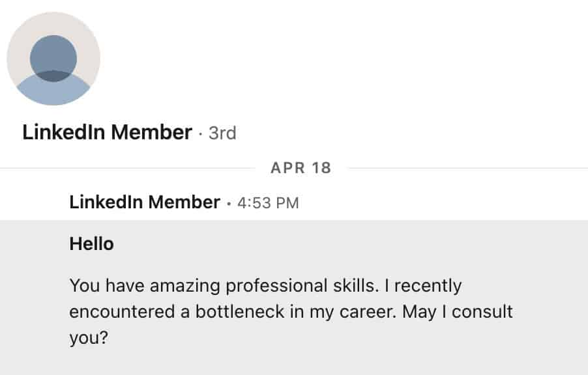The image size is (588, 375).
Task: Click the 3rd degree connection label
Action: [222, 133]
